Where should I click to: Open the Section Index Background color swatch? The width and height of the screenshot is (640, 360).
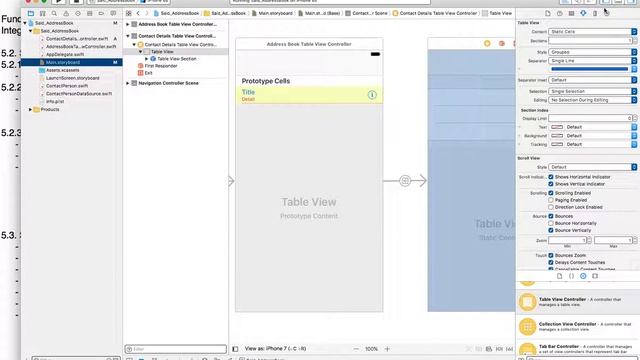click(x=557, y=136)
